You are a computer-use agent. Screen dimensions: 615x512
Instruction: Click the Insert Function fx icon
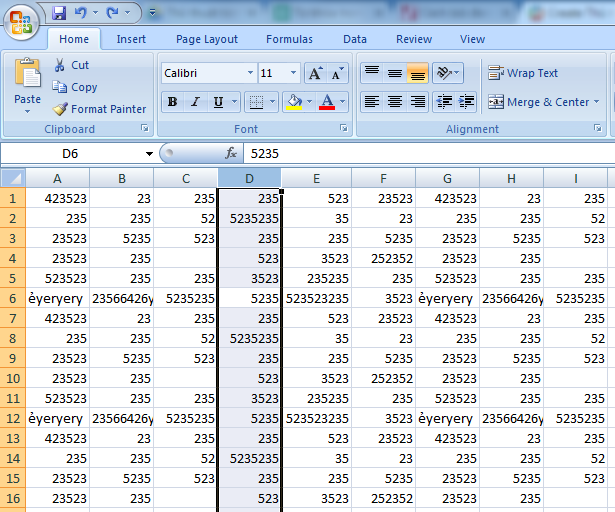[x=231, y=154]
